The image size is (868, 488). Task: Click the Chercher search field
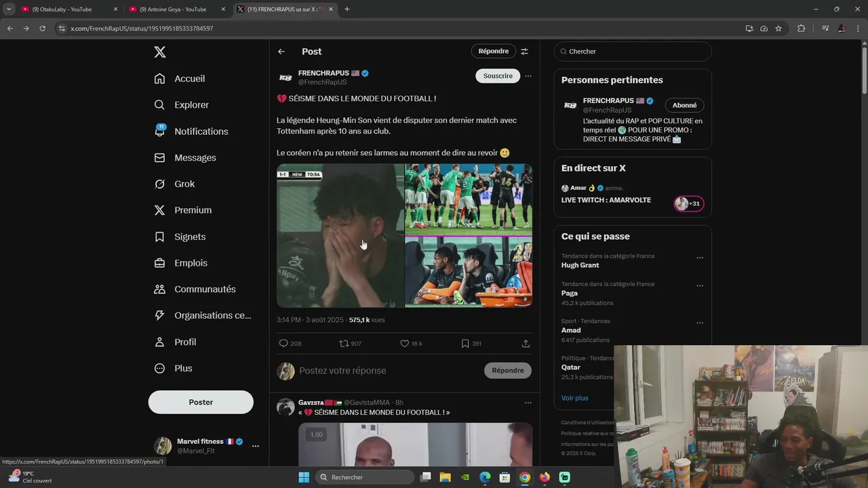click(633, 52)
